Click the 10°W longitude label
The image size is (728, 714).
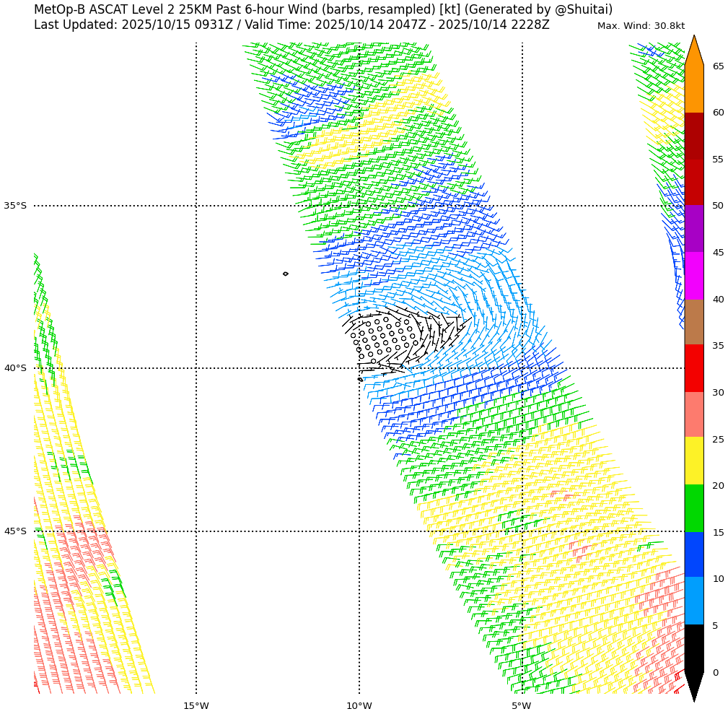coord(359,705)
